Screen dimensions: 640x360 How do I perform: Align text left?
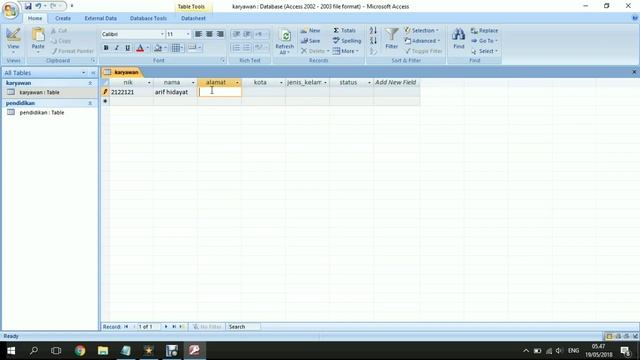tap(198, 34)
